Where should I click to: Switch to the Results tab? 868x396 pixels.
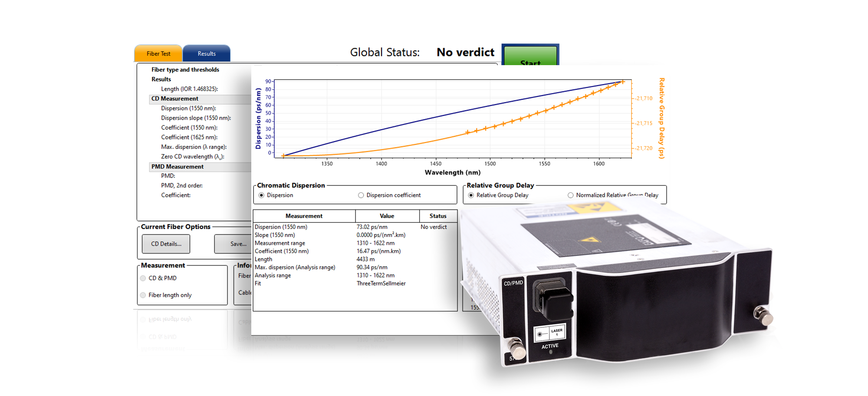point(206,53)
